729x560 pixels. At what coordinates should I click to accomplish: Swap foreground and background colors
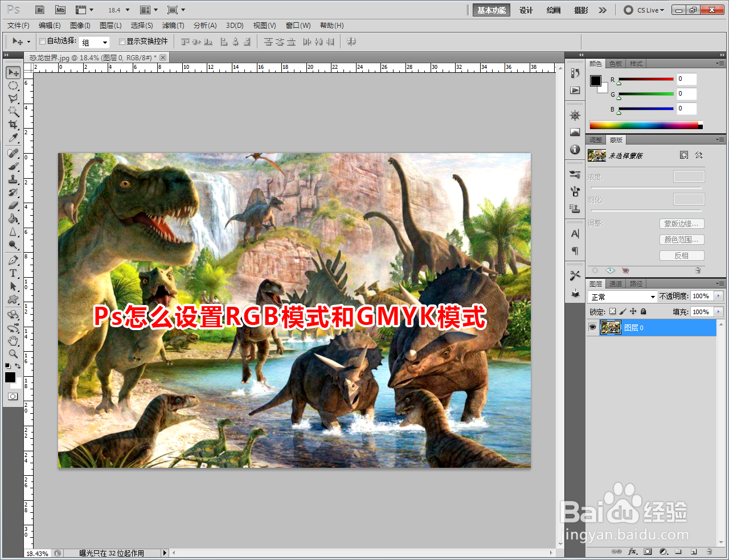[x=18, y=366]
